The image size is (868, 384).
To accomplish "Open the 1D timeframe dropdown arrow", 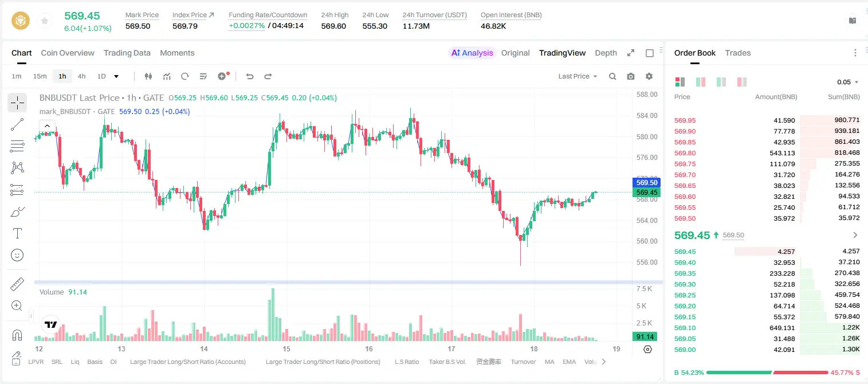I will 116,76.
